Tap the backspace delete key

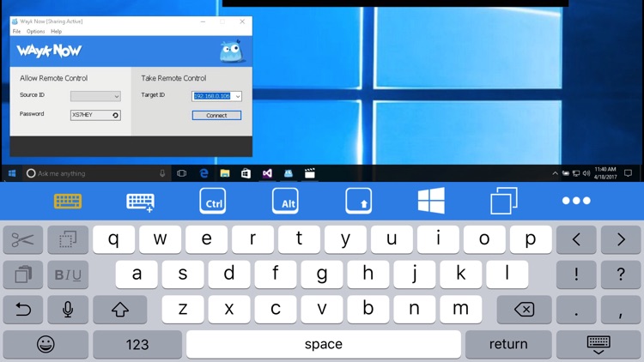click(525, 310)
